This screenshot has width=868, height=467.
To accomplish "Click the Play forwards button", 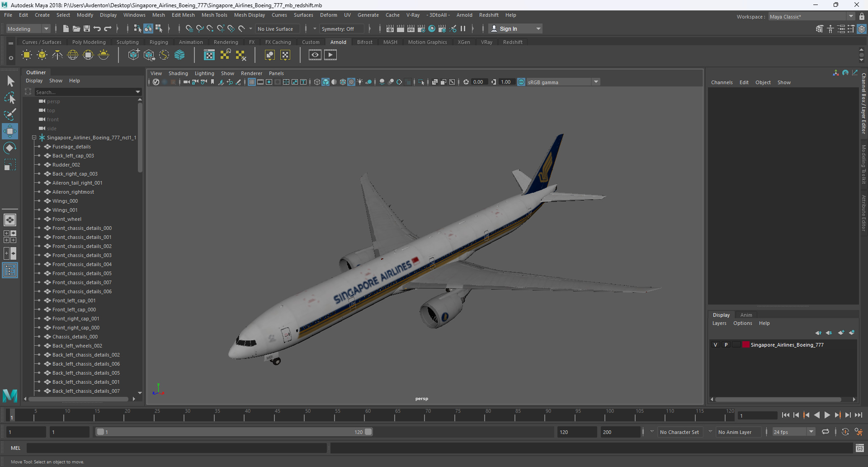I will [x=827, y=415].
